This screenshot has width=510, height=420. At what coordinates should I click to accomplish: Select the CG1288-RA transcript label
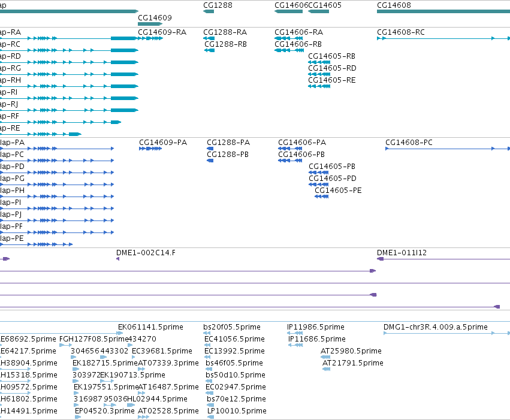point(225,32)
